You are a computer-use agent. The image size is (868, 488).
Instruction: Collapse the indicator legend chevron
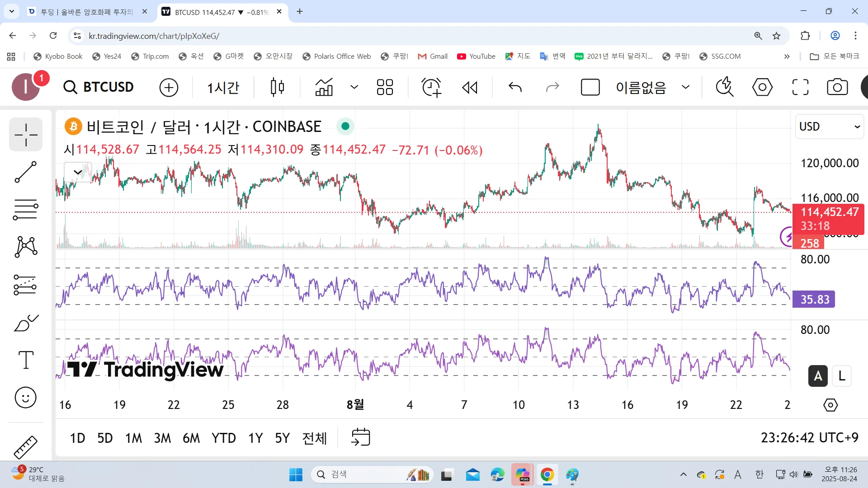point(78,172)
